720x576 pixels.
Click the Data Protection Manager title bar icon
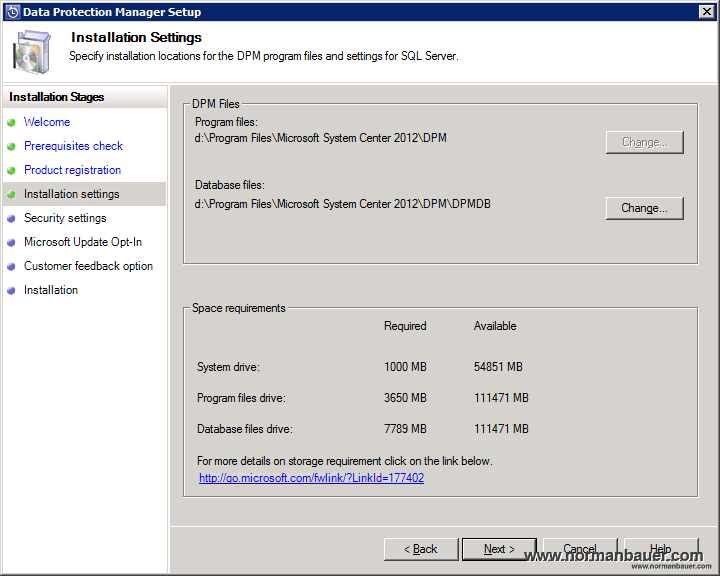coord(12,12)
